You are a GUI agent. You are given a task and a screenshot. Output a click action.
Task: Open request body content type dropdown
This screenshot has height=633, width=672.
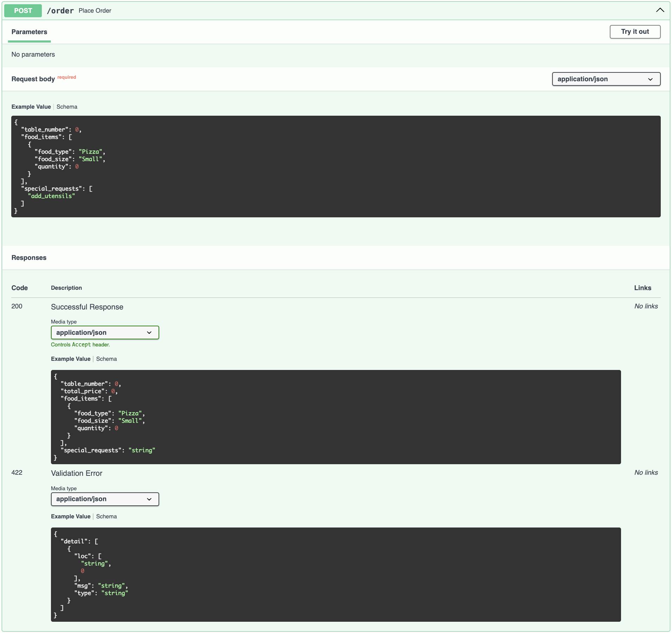pos(606,79)
